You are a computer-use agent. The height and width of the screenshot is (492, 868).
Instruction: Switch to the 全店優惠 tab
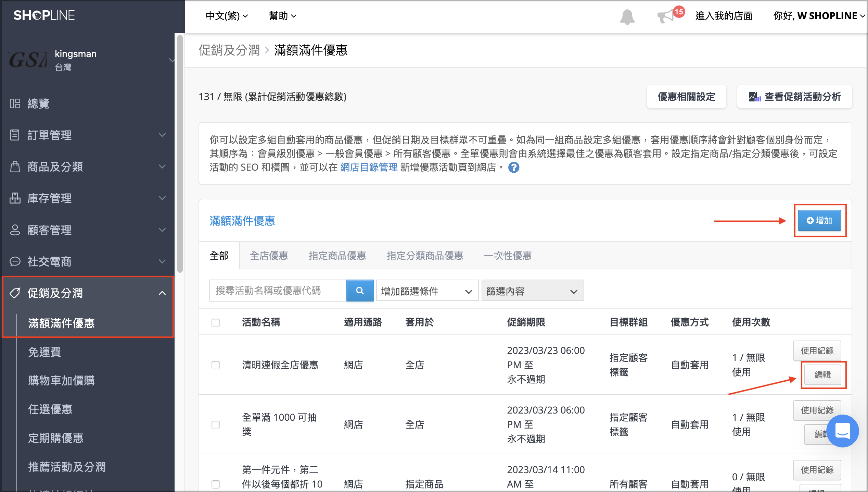pos(269,256)
